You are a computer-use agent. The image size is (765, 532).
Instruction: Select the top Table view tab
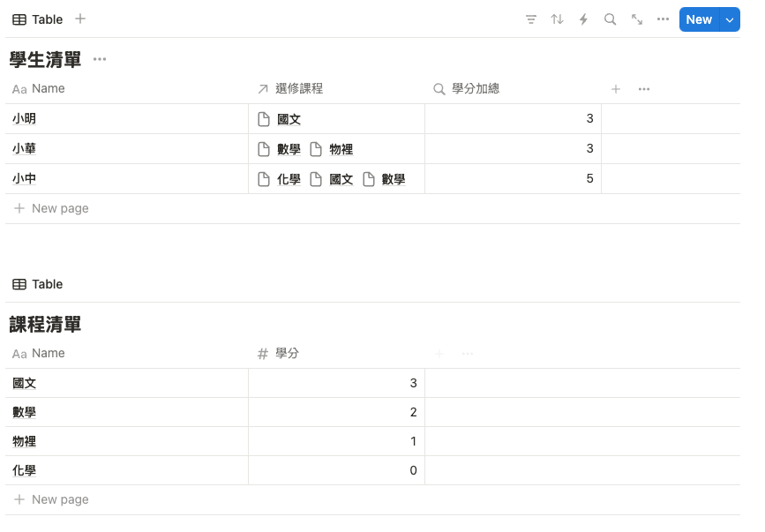pos(38,19)
